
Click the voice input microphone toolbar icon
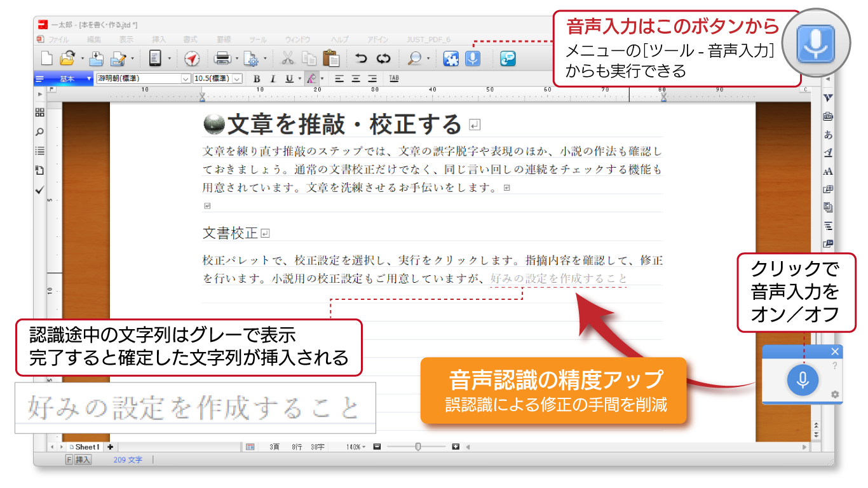coord(473,59)
